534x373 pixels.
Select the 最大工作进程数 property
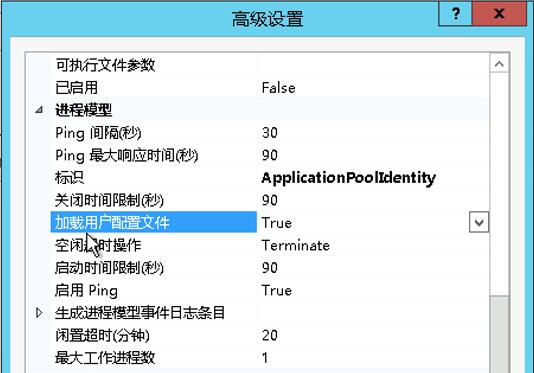click(x=105, y=358)
